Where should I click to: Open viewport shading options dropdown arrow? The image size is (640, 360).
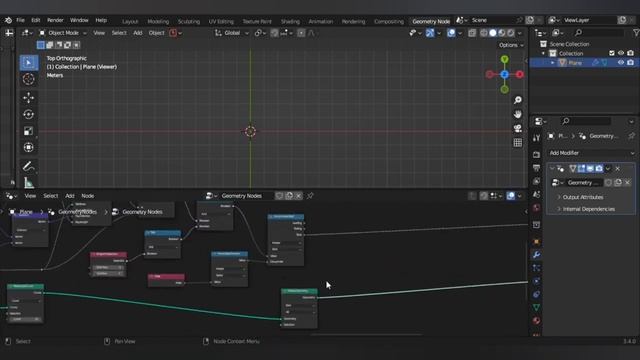coord(520,33)
